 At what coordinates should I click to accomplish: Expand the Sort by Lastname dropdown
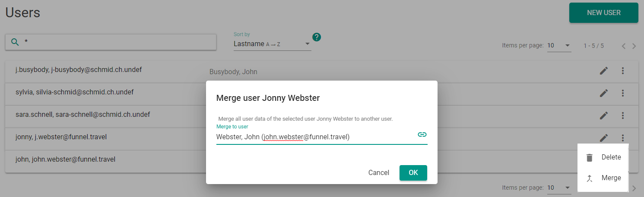[x=272, y=44]
